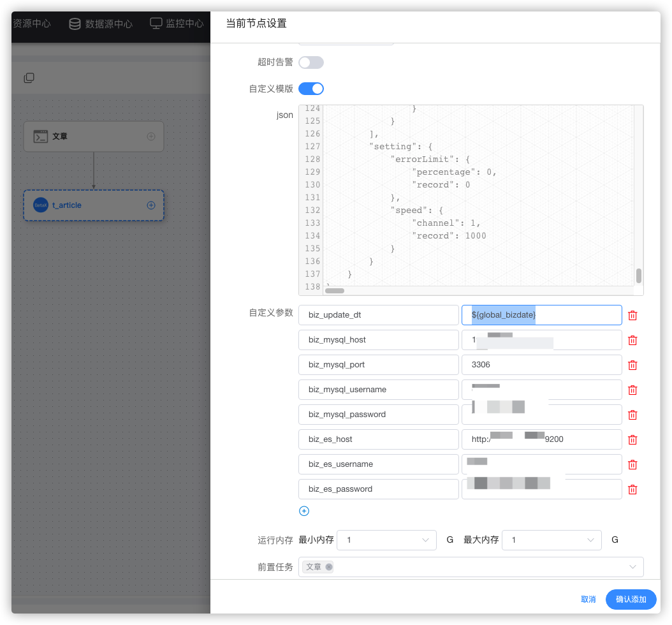Disable the 自定义模版 switch
Viewport: 672px width, 625px height.
pos(311,89)
